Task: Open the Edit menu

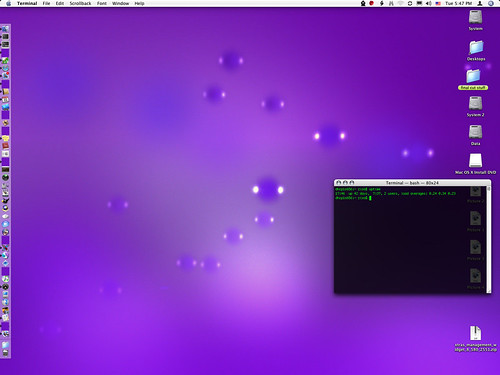Action: point(60,3)
